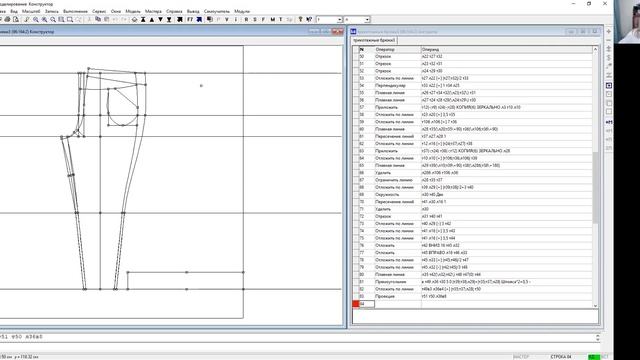Click the Оператор column header

398,49
